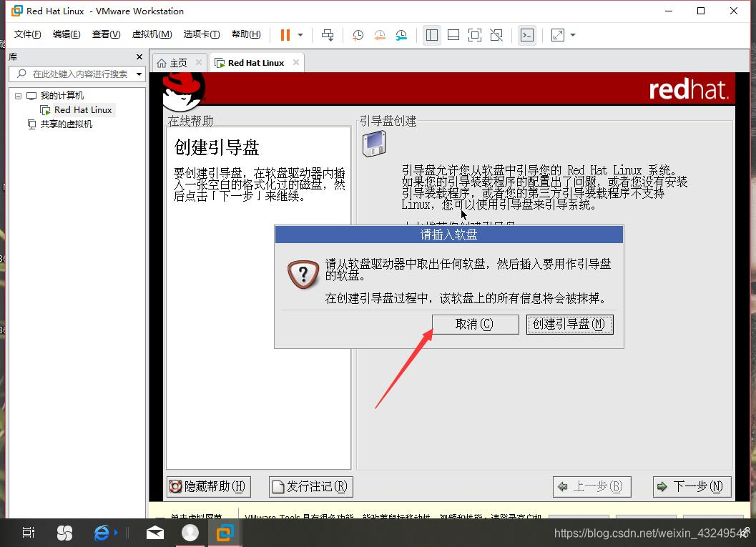Open the 帮助(H) menu
756x547 pixels.
point(246,34)
